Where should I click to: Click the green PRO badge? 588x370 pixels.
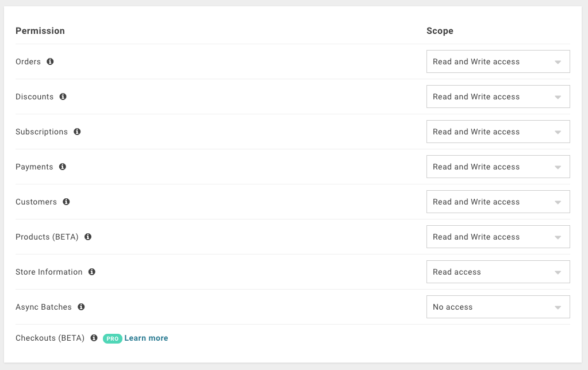[x=112, y=338]
